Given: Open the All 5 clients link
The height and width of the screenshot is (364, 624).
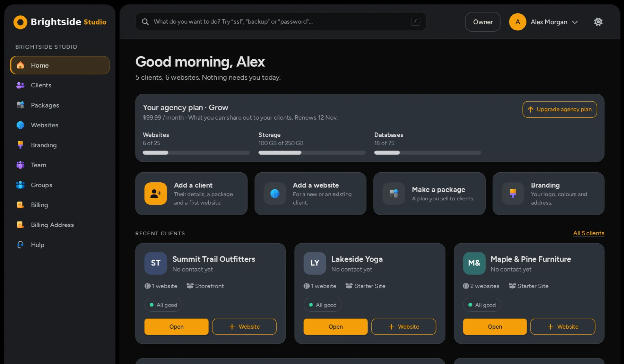Looking at the screenshot, I should 589,233.
